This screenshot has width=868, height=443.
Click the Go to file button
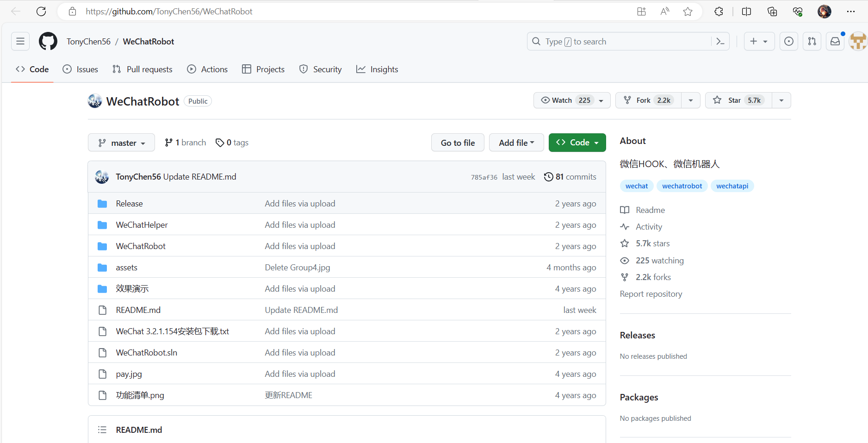tap(458, 143)
